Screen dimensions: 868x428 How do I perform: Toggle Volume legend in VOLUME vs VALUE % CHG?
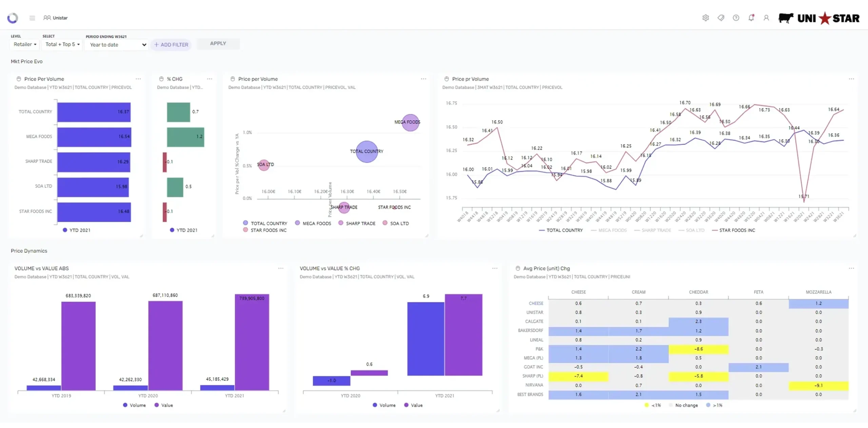pyautogui.click(x=384, y=405)
